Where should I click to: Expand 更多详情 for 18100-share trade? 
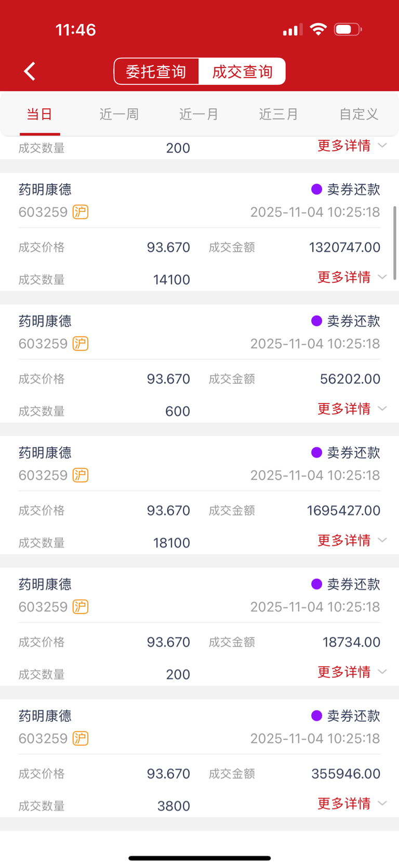[x=352, y=540]
